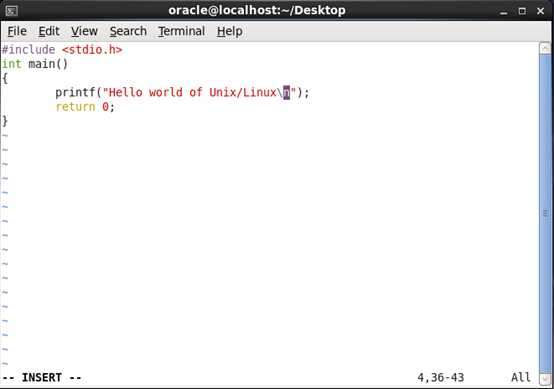Click the '4,36-43' cursor position indicator
The image size is (554, 389).
point(441,378)
